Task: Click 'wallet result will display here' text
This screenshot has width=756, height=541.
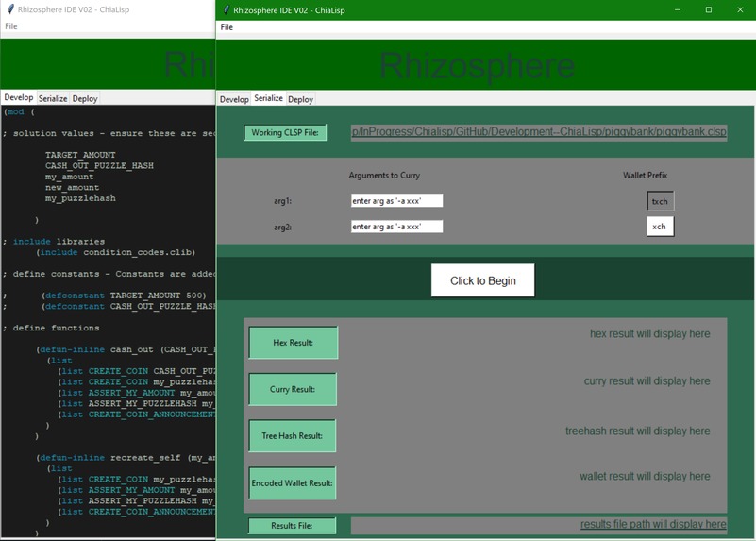Action: 645,477
